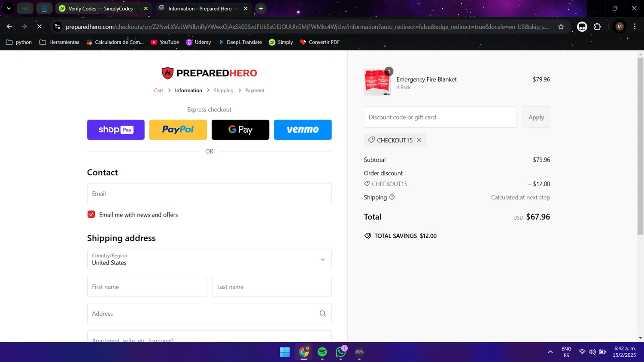Open the Chrome three-dot menu
Image resolution: width=644 pixels, height=362 pixels.
(635, 27)
